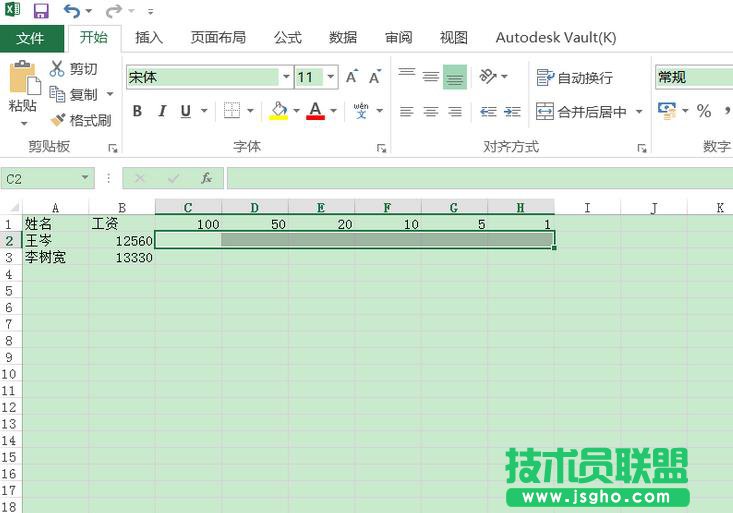Select row 5 header

pyautogui.click(x=9, y=291)
